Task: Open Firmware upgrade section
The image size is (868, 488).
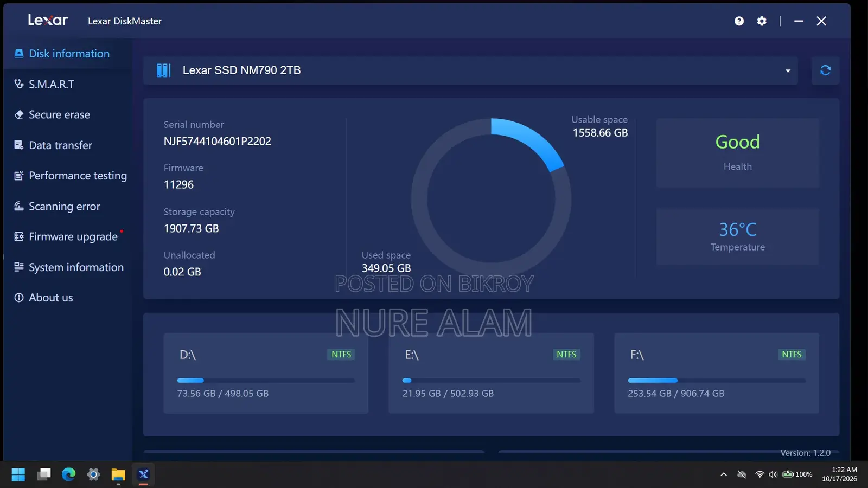Action: [x=67, y=237]
